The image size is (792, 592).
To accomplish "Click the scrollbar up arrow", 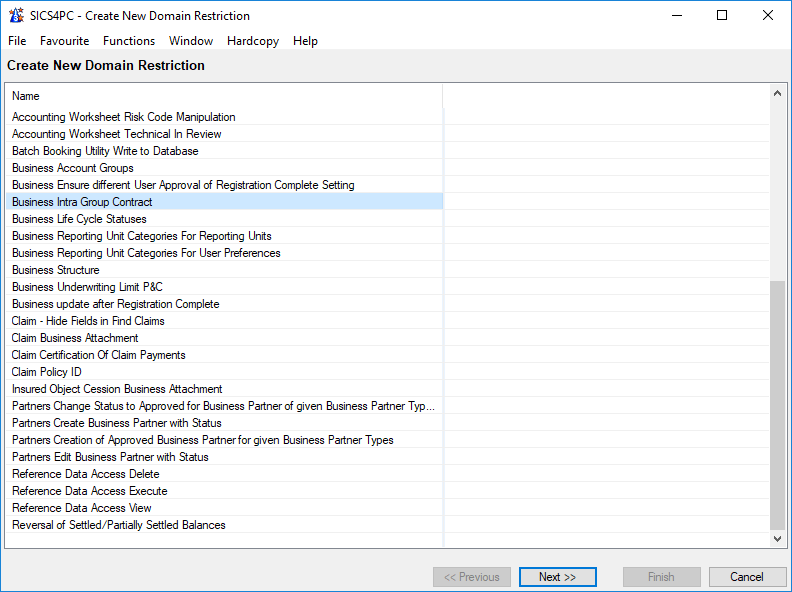I will [778, 93].
